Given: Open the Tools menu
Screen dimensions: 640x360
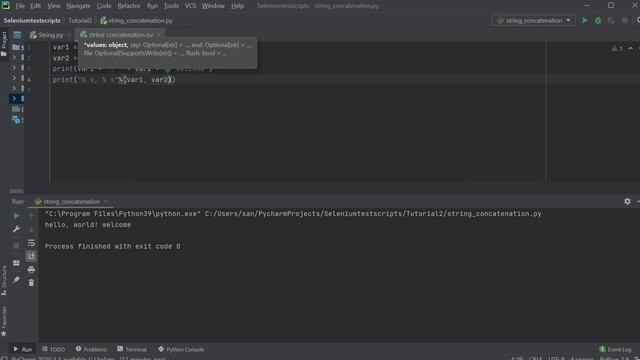Looking at the screenshot, I should [171, 6].
